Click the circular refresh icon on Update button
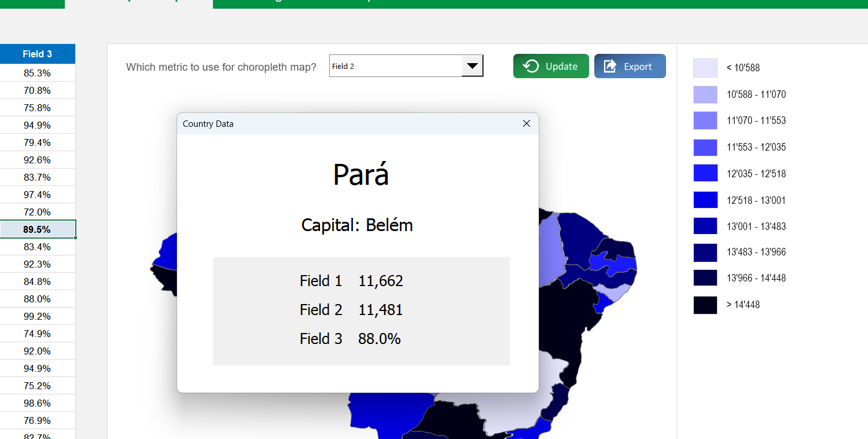This screenshot has width=868, height=439. point(530,66)
